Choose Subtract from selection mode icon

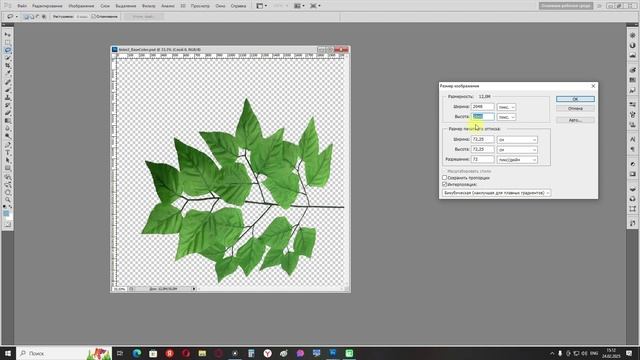tap(38, 17)
